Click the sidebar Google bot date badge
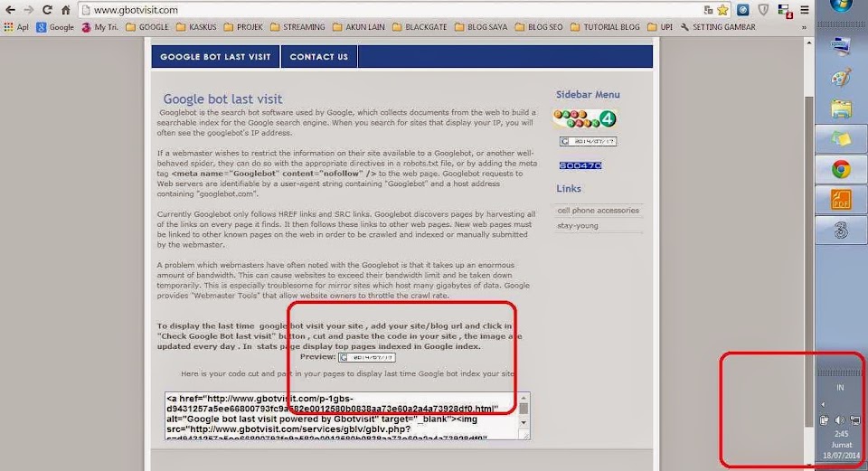 coord(588,142)
